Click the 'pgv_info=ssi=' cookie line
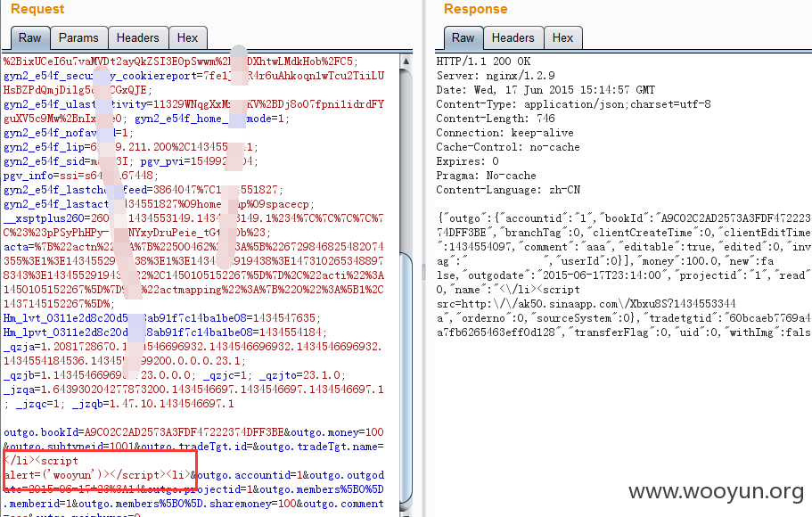Viewport: 812px width, 517px height. point(81,176)
